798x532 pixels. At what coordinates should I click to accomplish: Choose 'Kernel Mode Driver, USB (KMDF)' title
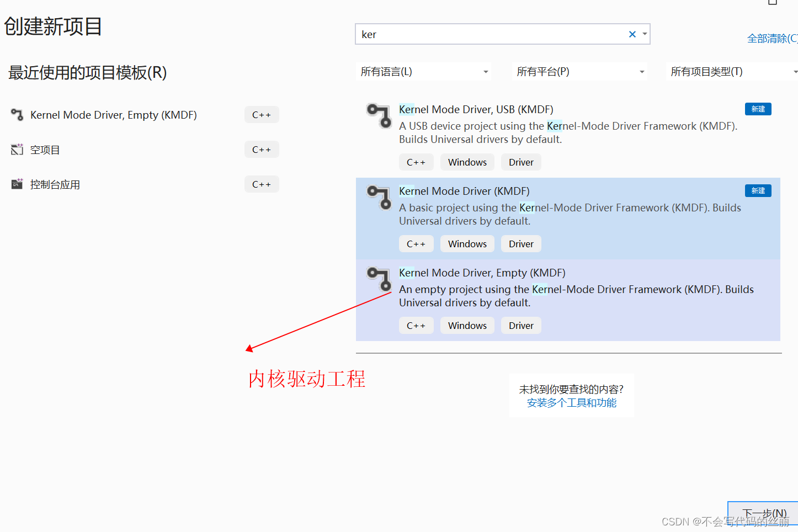coord(476,109)
